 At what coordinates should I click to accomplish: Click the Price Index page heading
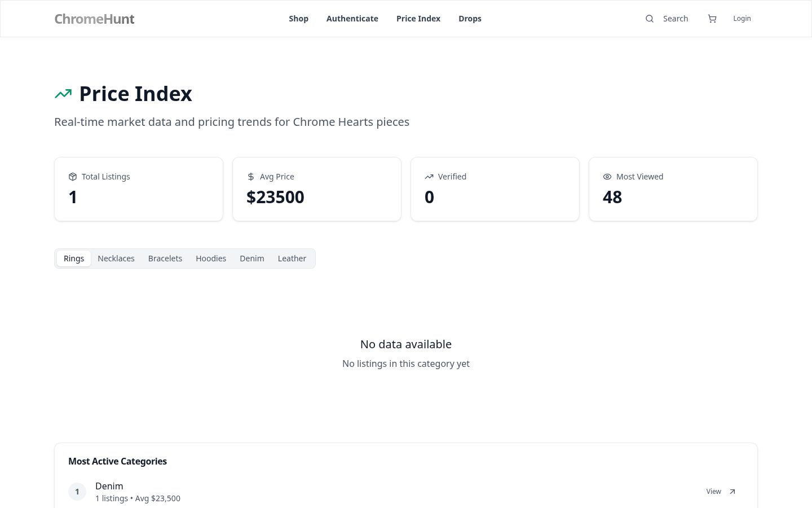[x=135, y=94]
